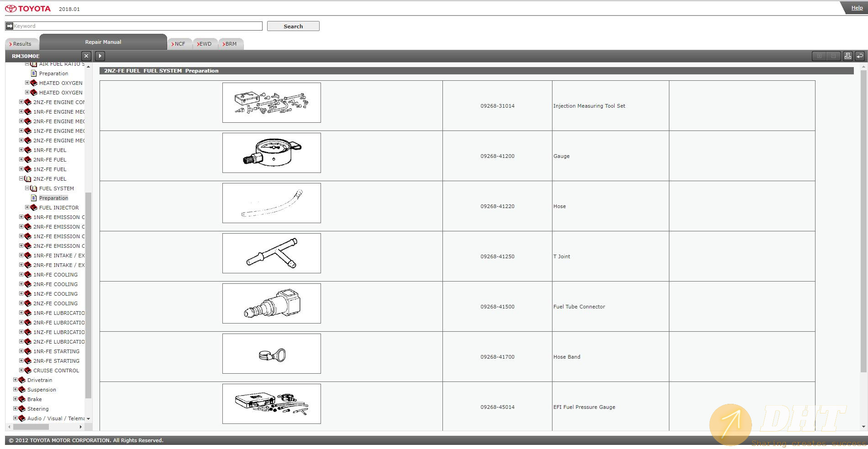Click the book icon beside Drivetrain

click(22, 380)
